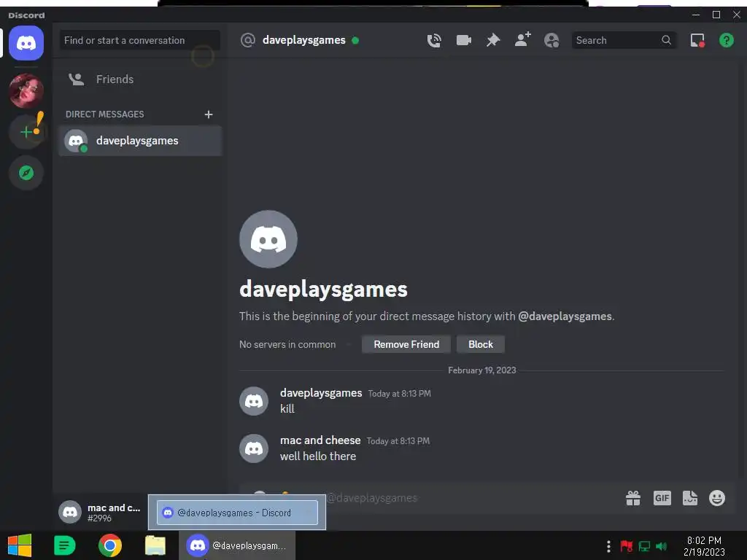
Task: Click 'No servers in common' text
Action: pyautogui.click(x=287, y=344)
